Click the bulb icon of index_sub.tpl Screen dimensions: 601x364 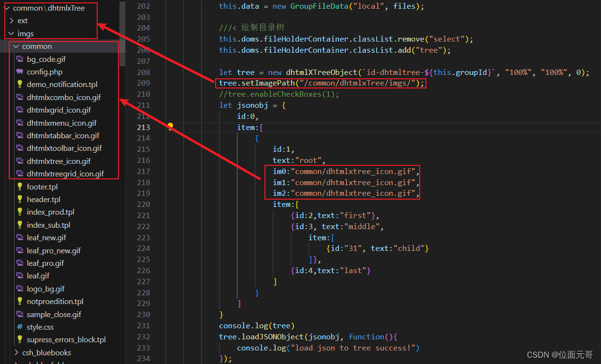click(x=20, y=225)
